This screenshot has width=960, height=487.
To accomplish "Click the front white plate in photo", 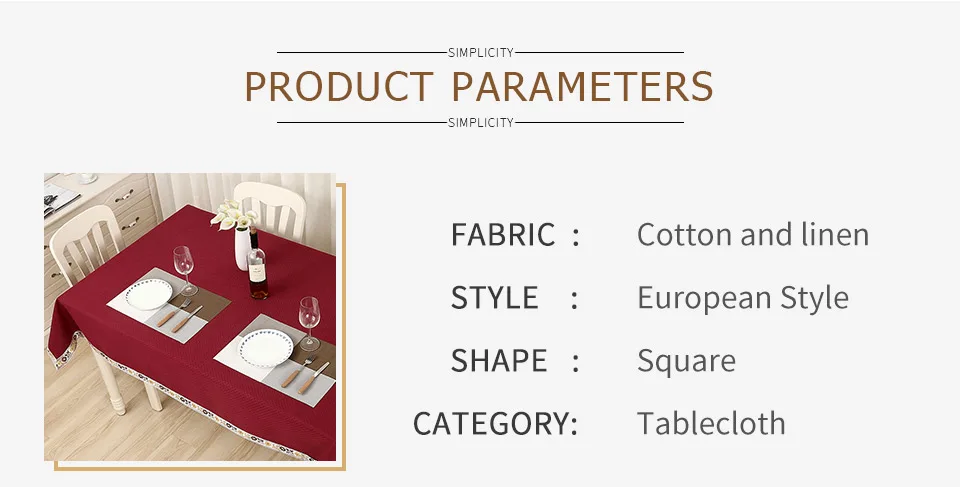I will click(265, 347).
